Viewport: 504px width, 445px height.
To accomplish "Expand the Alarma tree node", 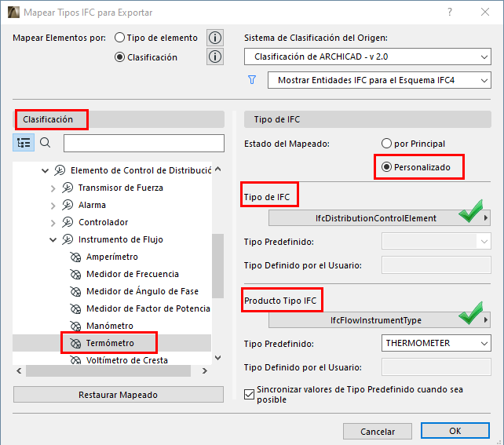I will [x=53, y=206].
